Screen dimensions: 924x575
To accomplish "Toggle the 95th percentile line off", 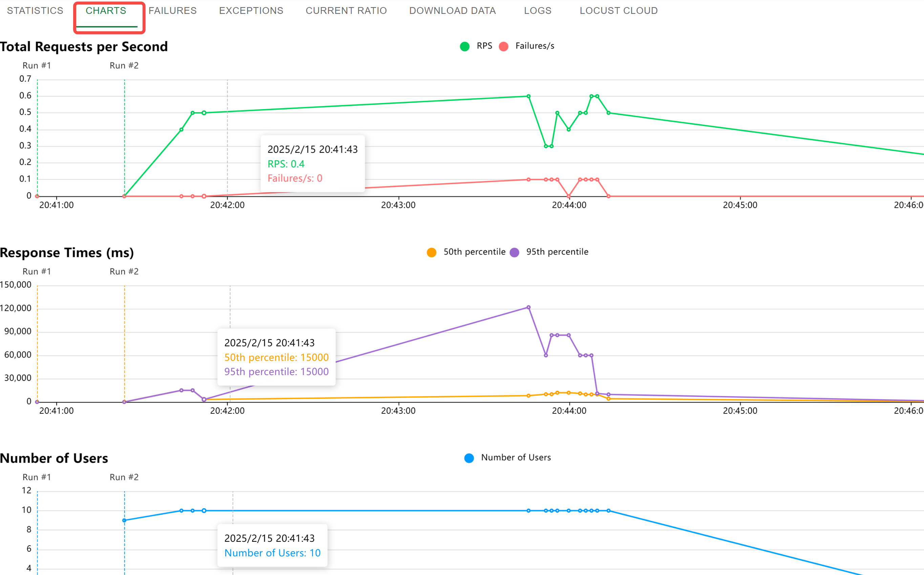I will (x=557, y=251).
